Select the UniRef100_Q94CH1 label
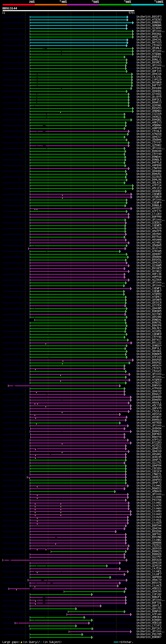This screenshot has height=644, width=166. 149,40
